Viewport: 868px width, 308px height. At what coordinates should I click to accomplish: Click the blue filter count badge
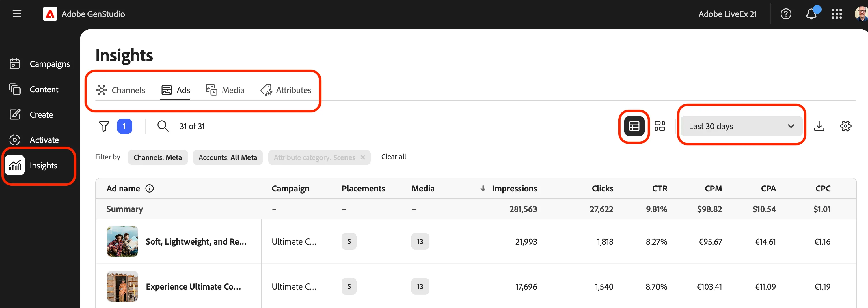click(x=124, y=126)
